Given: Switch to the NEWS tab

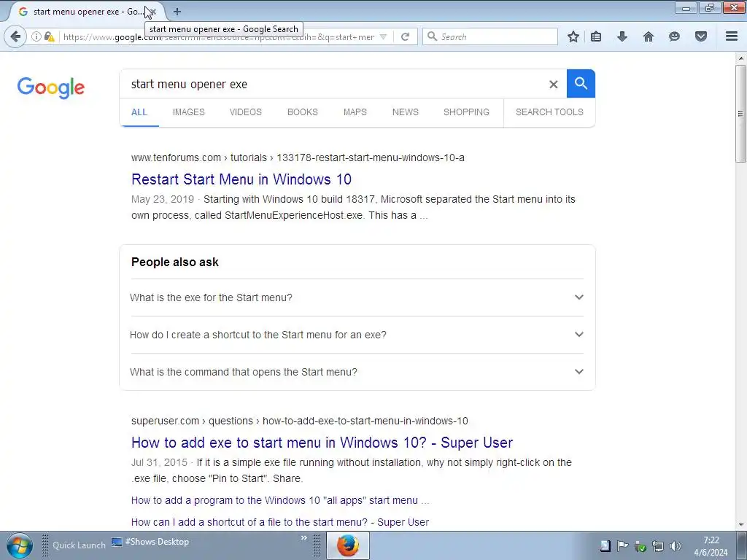Looking at the screenshot, I should (x=406, y=112).
